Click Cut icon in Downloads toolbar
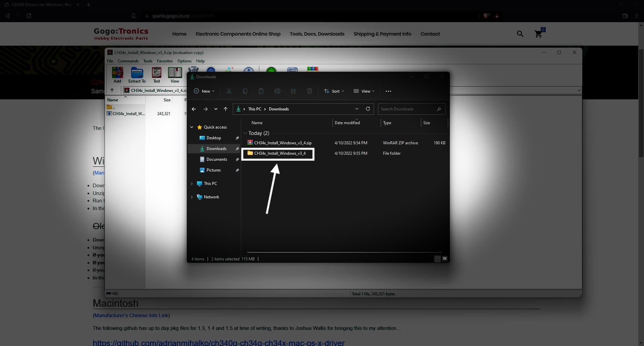The height and width of the screenshot is (346, 644). (x=229, y=91)
